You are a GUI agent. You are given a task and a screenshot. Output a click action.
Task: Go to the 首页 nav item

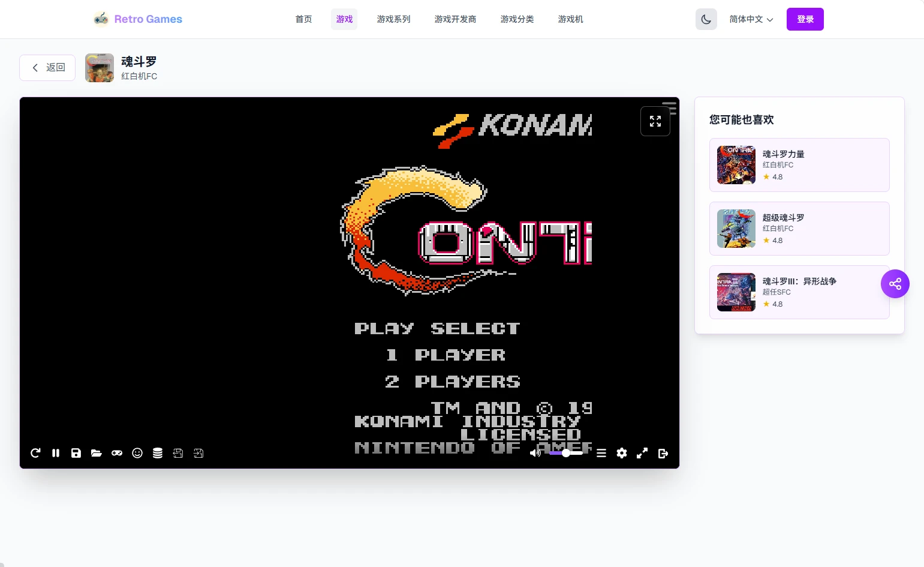click(303, 19)
